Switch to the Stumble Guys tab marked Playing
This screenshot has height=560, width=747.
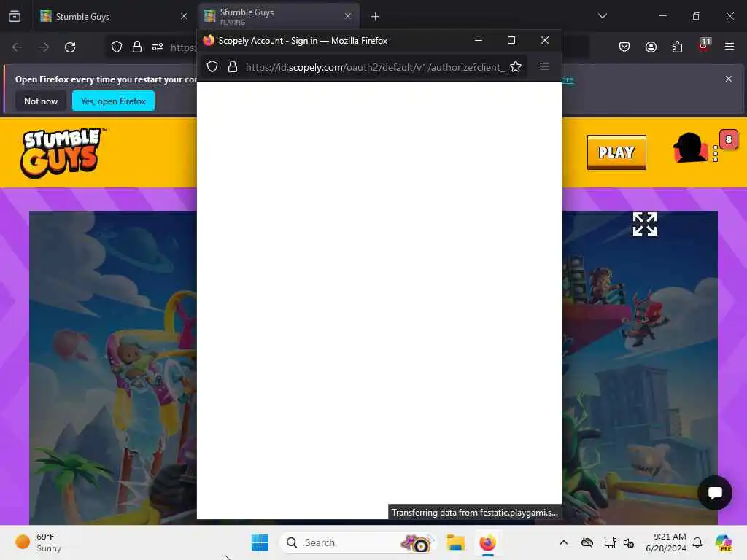tap(279, 16)
